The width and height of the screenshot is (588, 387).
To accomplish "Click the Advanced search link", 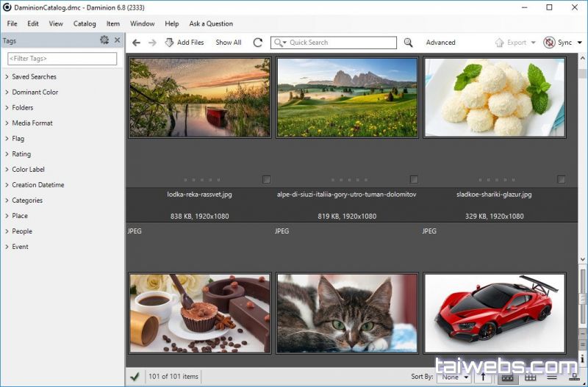I will coord(440,43).
